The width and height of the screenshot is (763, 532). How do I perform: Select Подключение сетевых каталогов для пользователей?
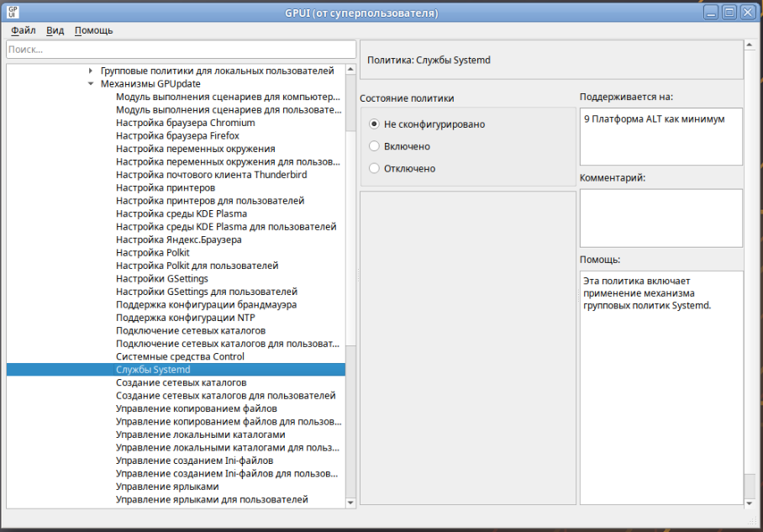coord(228,344)
